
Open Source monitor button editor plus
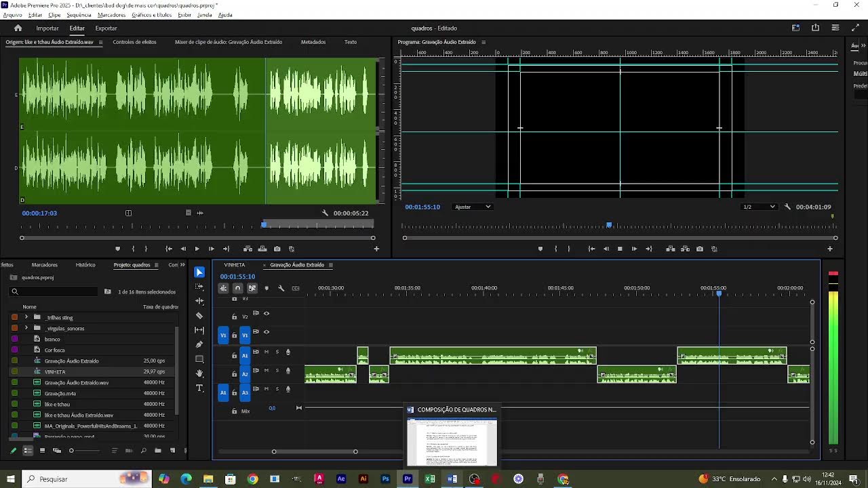coord(376,249)
